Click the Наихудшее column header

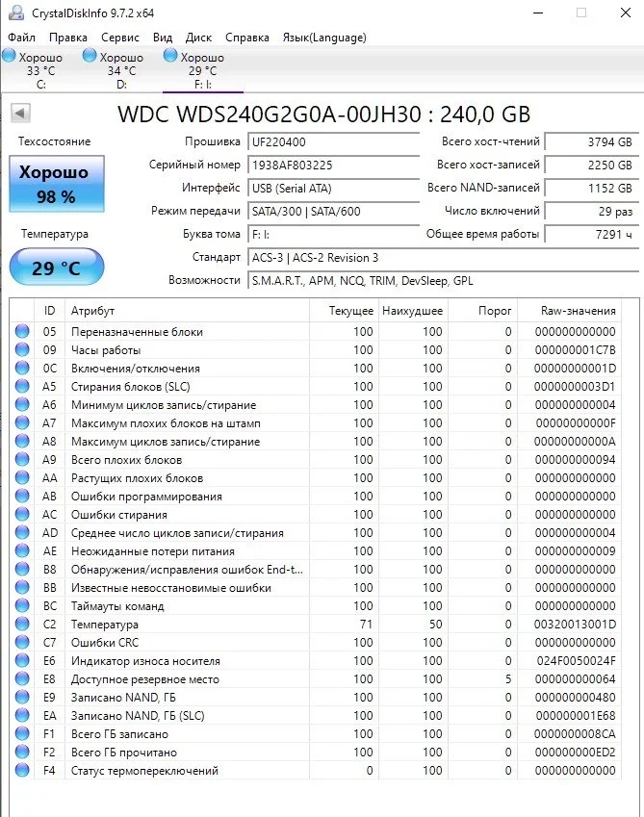tap(413, 311)
